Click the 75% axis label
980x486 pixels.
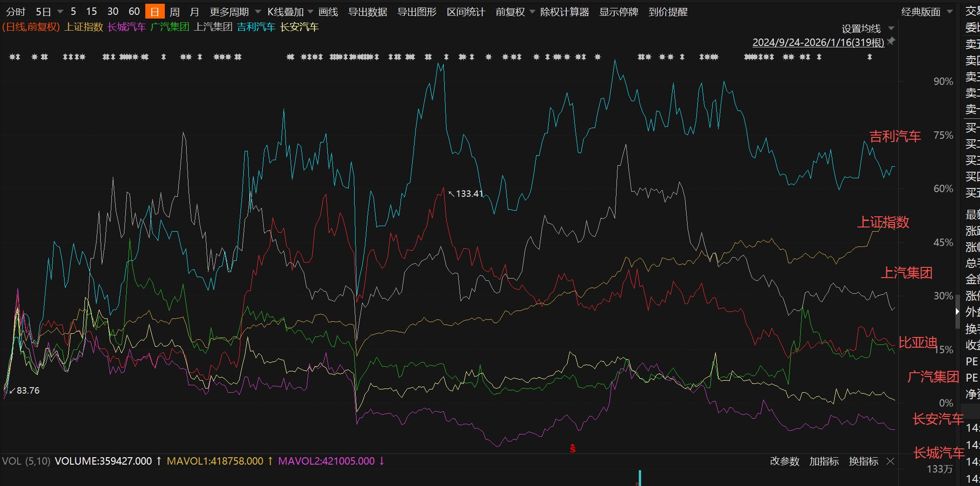(x=943, y=136)
